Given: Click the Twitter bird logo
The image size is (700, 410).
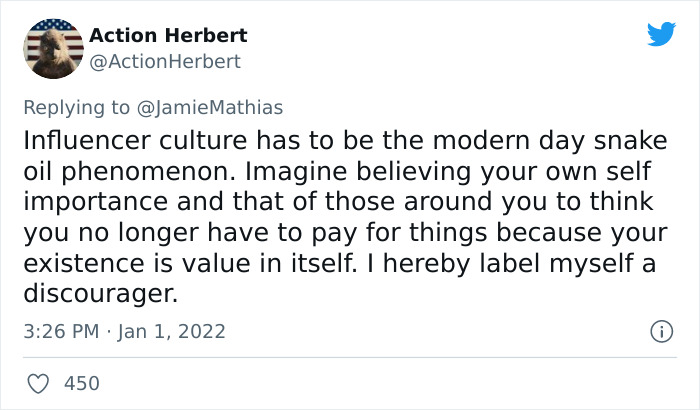Looking at the screenshot, I should point(661,35).
